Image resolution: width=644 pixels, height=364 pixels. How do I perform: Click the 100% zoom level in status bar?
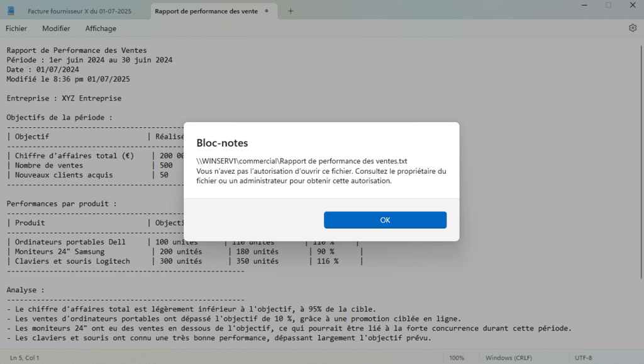pyautogui.click(x=457, y=358)
